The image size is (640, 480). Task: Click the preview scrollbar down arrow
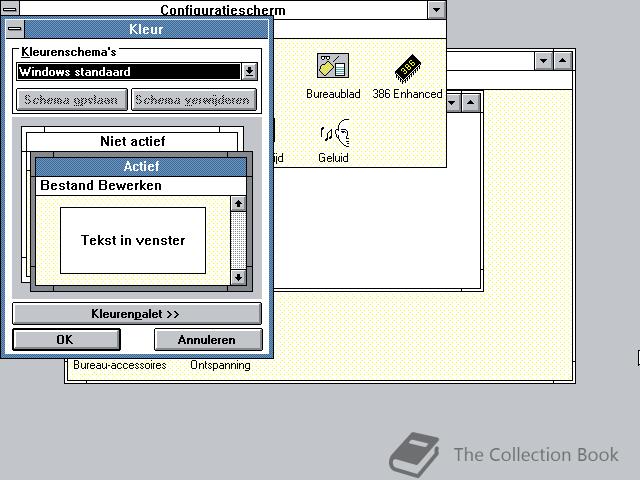238,278
